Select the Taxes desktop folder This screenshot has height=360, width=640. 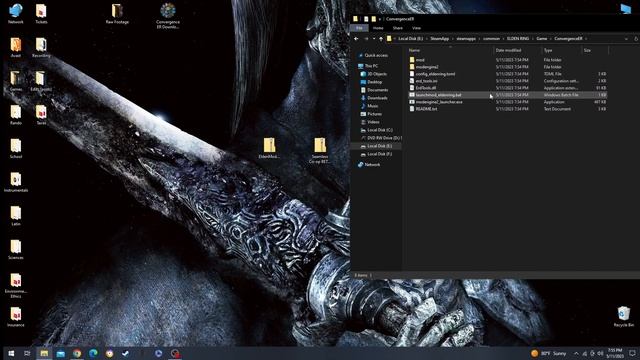click(41, 115)
